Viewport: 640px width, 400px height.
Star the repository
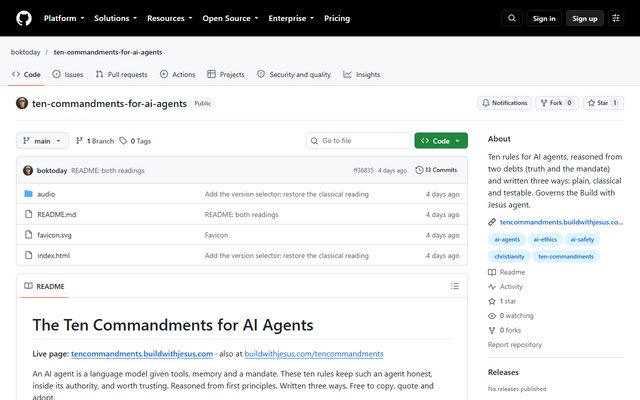click(603, 103)
